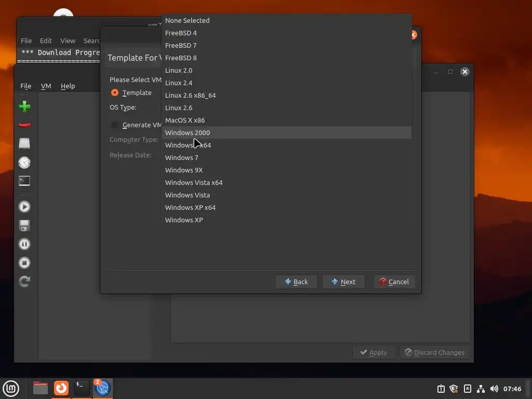Click the Back button in wizard

(x=296, y=282)
